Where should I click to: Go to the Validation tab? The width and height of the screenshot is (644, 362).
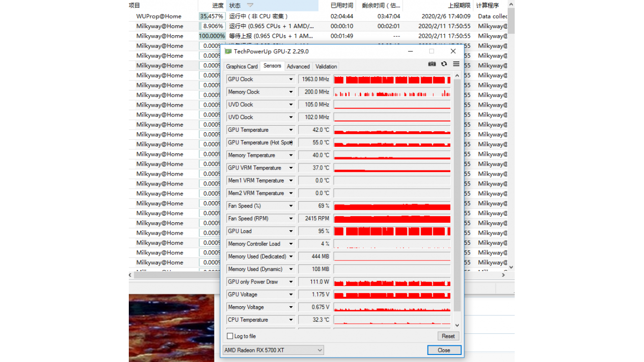(x=326, y=66)
